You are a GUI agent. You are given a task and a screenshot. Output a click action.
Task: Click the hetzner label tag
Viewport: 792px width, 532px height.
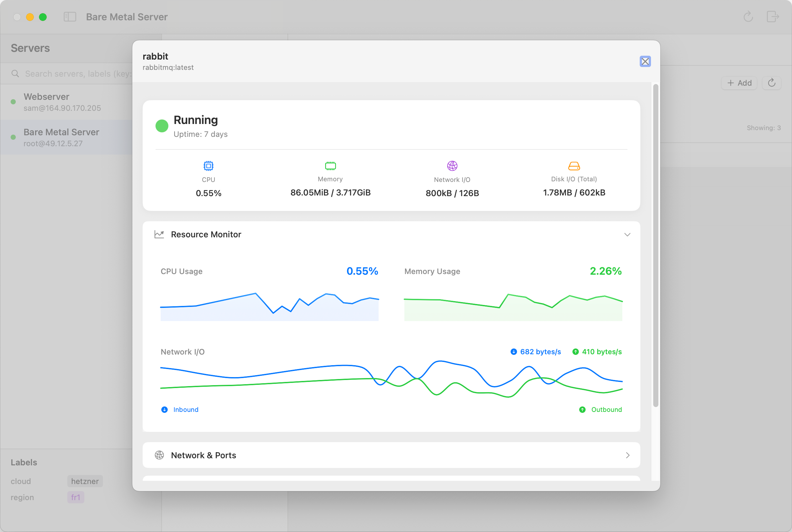[x=85, y=481]
